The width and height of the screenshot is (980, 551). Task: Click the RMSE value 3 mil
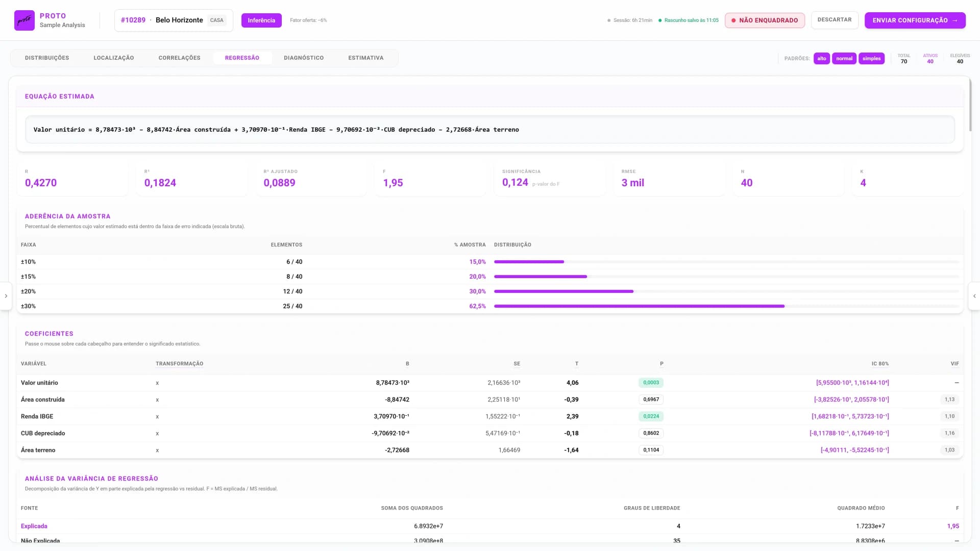pos(632,183)
